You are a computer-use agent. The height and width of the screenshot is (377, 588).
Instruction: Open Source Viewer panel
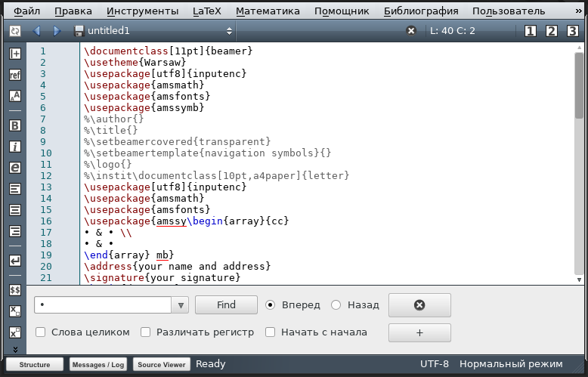(x=162, y=365)
